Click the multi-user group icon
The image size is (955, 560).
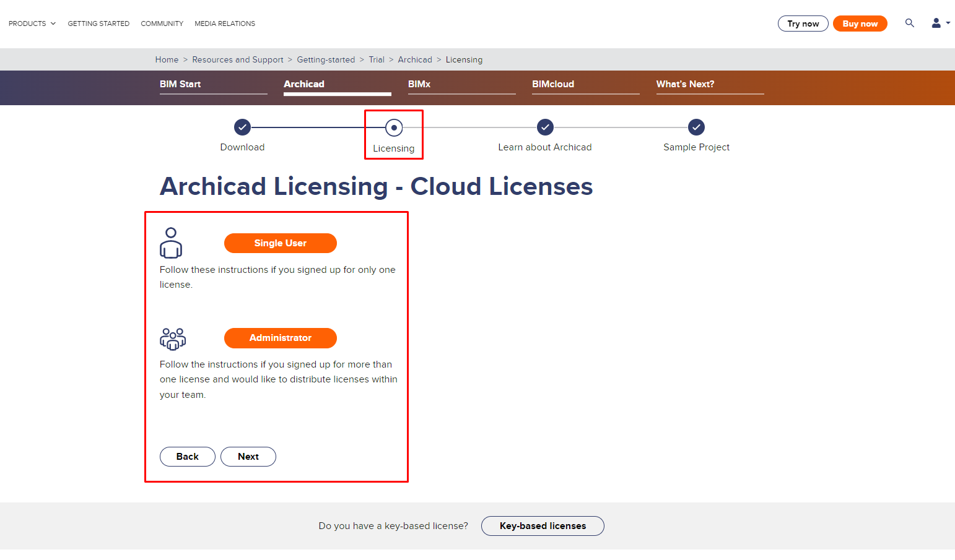click(173, 338)
